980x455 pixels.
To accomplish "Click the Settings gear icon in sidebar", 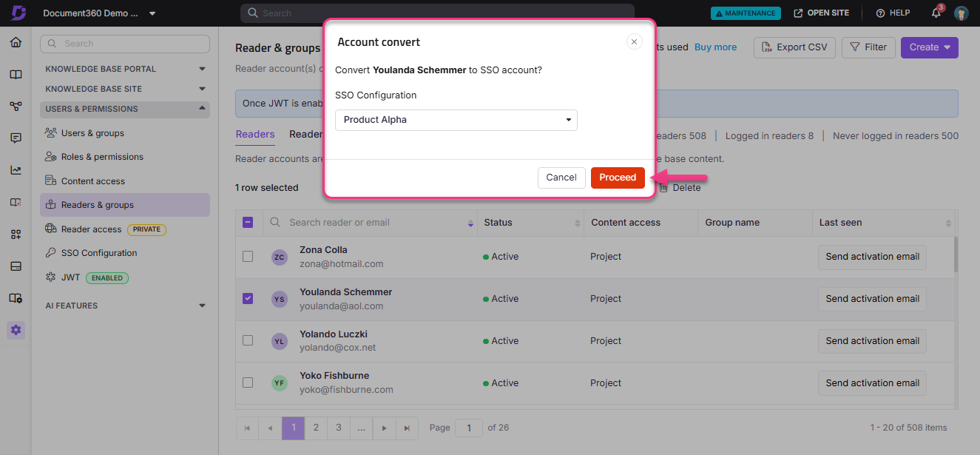I will 16,330.
